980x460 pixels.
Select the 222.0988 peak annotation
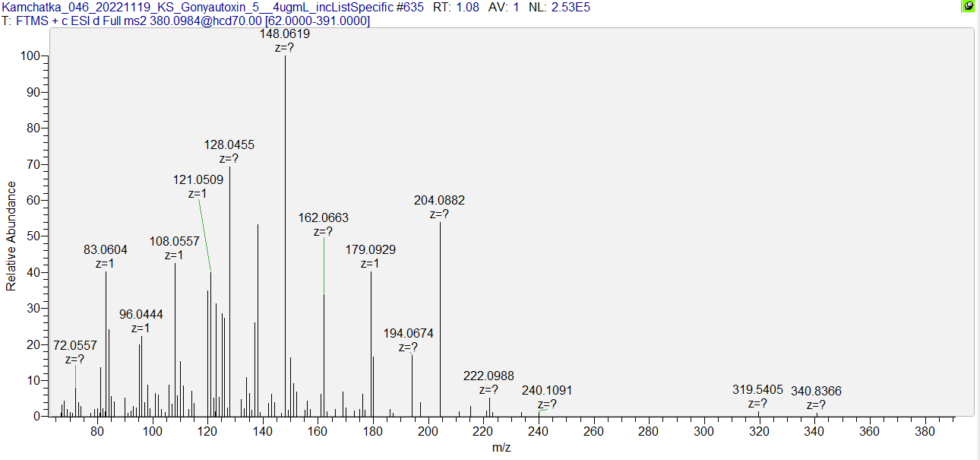point(488,376)
